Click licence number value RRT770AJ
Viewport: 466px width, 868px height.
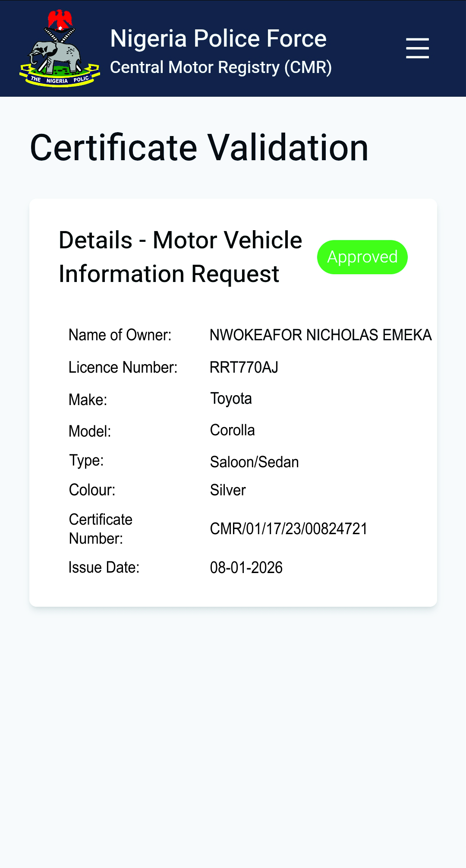click(244, 367)
